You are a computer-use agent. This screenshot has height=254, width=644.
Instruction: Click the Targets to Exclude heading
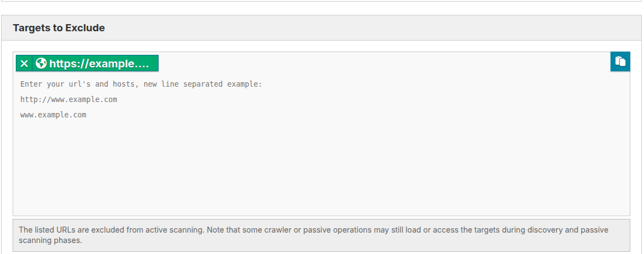click(59, 28)
